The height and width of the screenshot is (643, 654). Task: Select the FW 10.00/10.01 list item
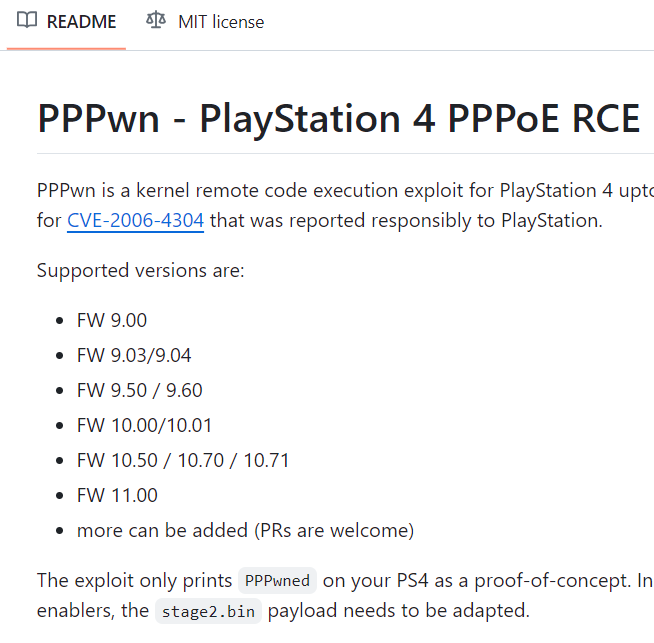click(144, 425)
